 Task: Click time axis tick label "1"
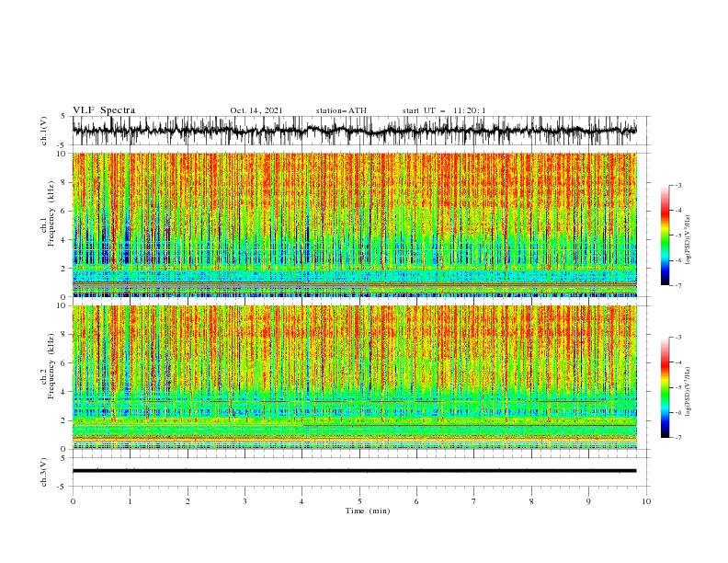coord(130,501)
